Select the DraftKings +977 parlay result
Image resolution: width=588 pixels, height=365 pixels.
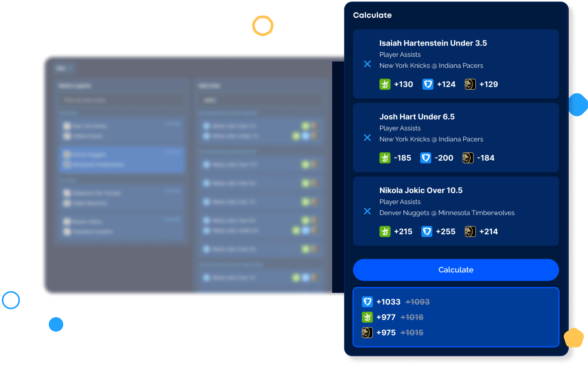point(386,317)
